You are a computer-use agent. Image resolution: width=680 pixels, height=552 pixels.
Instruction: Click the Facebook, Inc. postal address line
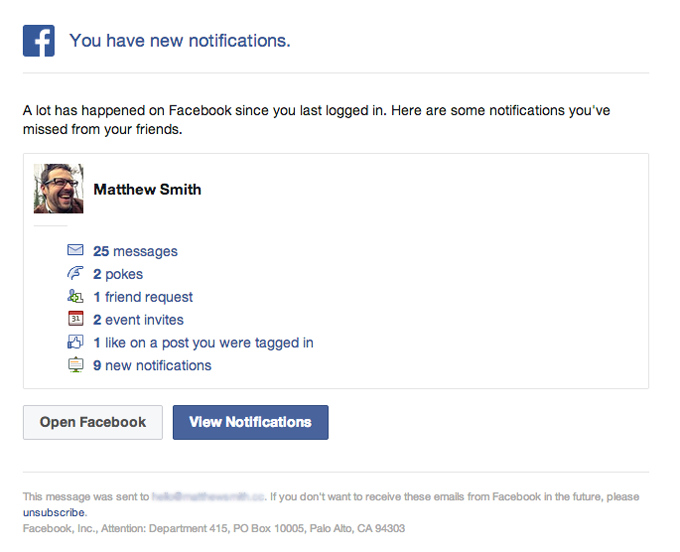pos(214,528)
